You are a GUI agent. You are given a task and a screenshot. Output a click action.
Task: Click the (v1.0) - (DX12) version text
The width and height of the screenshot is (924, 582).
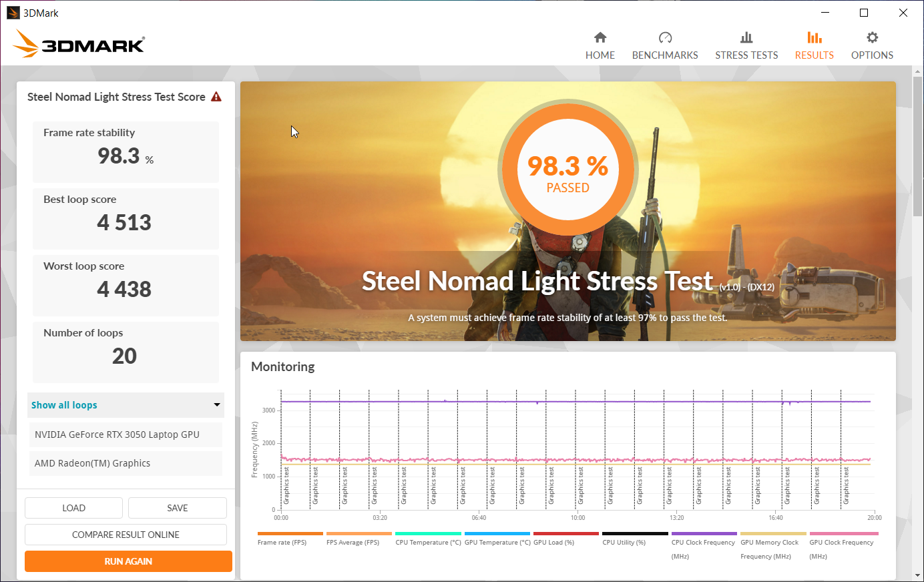click(x=746, y=288)
